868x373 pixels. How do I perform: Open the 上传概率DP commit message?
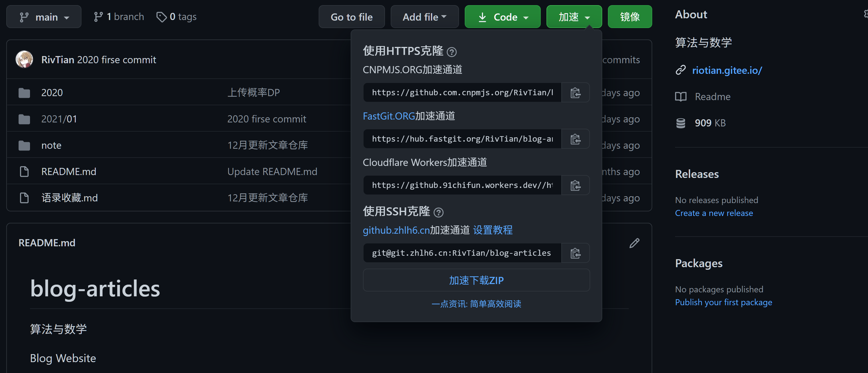[x=254, y=93]
